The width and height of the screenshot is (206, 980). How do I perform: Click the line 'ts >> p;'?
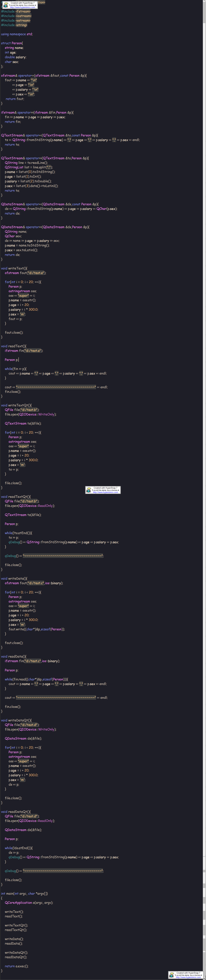pos(14,538)
